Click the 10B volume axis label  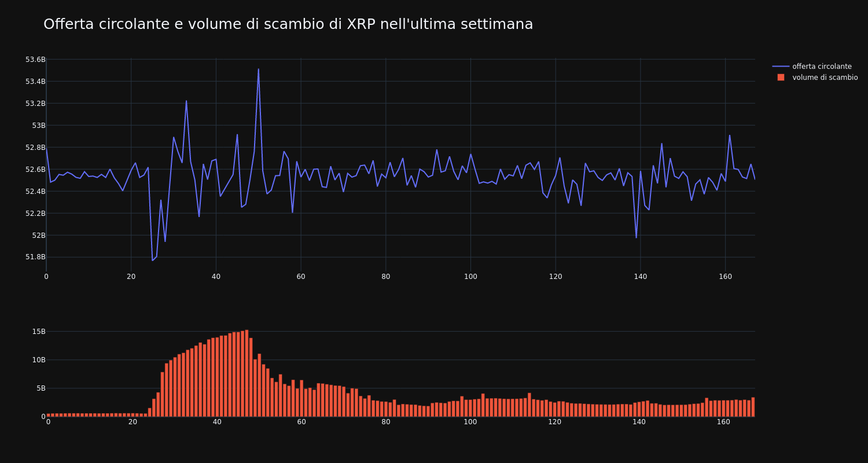click(x=39, y=359)
